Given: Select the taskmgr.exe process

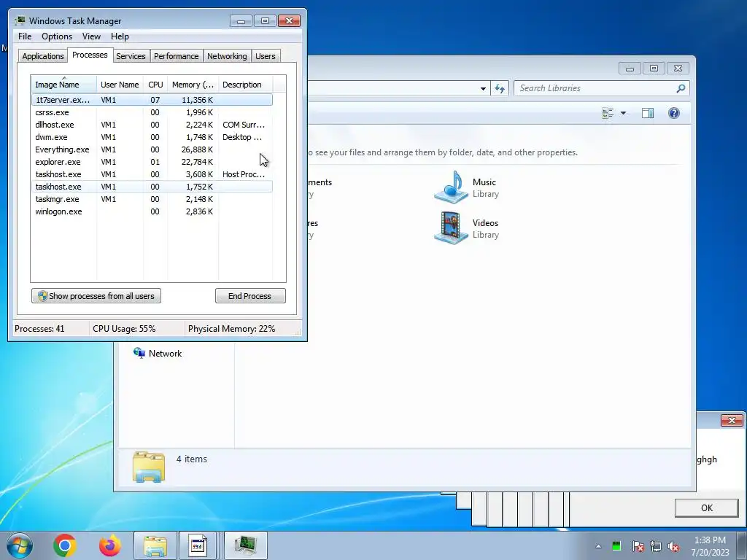Looking at the screenshot, I should [x=152, y=199].
